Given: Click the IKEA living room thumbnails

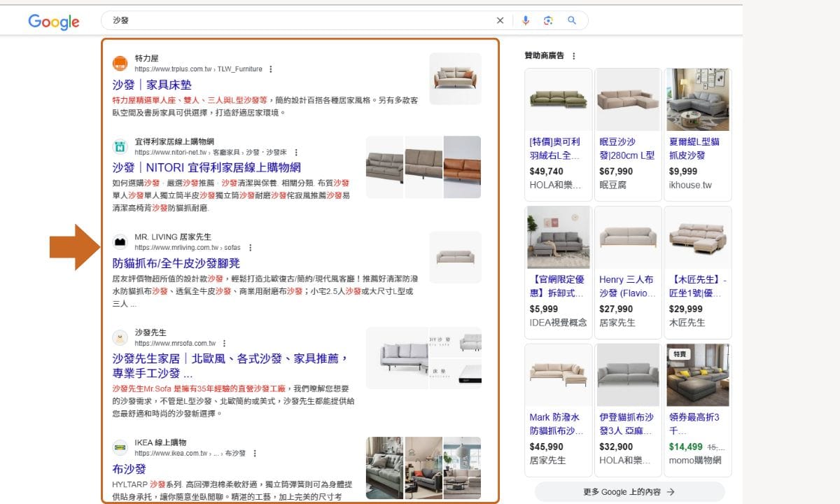Looking at the screenshot, I should (x=423, y=468).
